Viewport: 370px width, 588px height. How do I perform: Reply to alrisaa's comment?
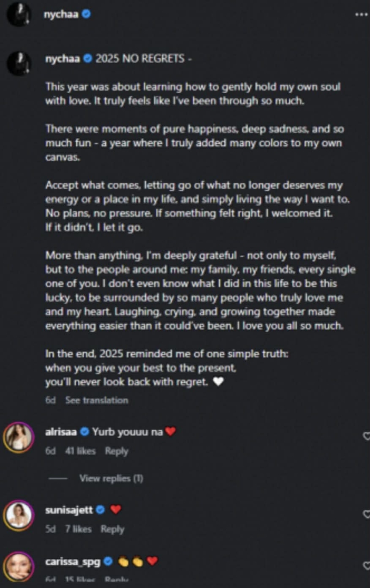(117, 451)
